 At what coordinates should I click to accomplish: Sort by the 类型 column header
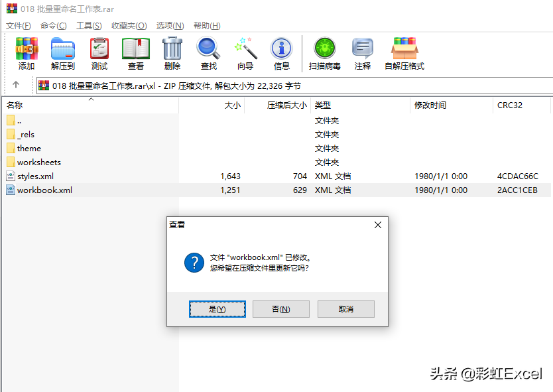coord(361,105)
